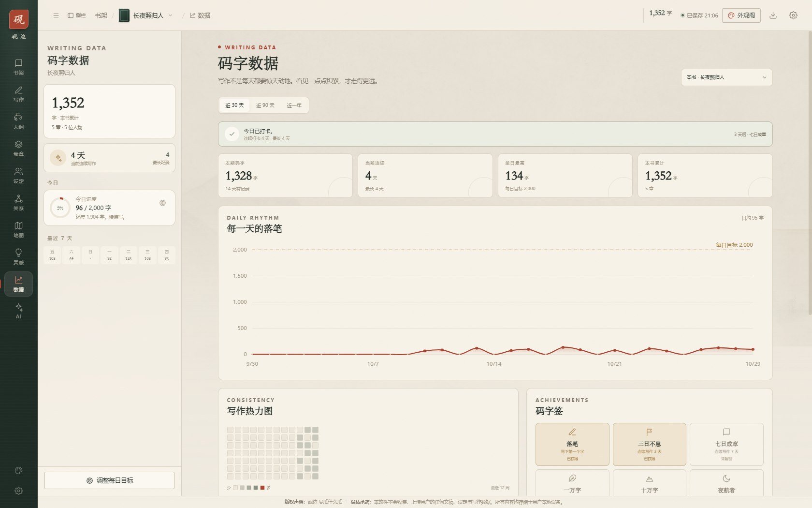Open the 书架 bookshelf icon in sidebar
Image resolution: width=812 pixels, height=508 pixels.
pyautogui.click(x=18, y=67)
